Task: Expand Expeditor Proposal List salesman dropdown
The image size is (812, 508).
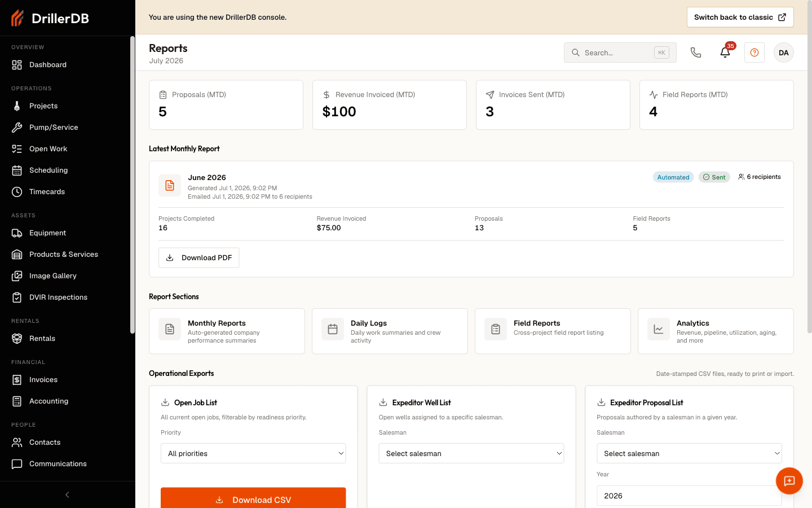Action: pyautogui.click(x=689, y=454)
